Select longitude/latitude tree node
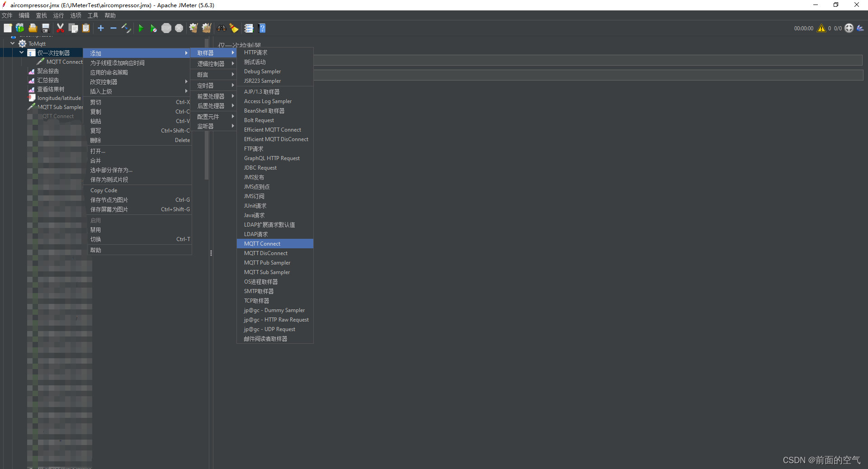 [x=59, y=98]
